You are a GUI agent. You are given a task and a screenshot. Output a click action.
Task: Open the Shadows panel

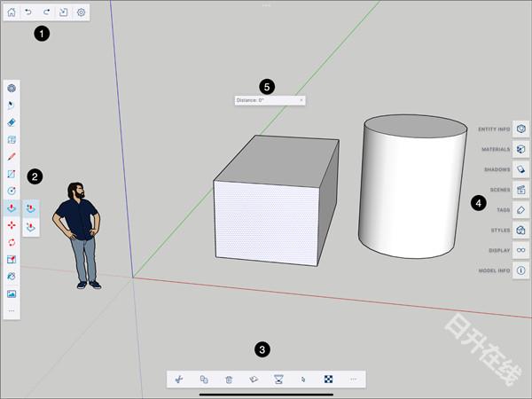[520, 169]
